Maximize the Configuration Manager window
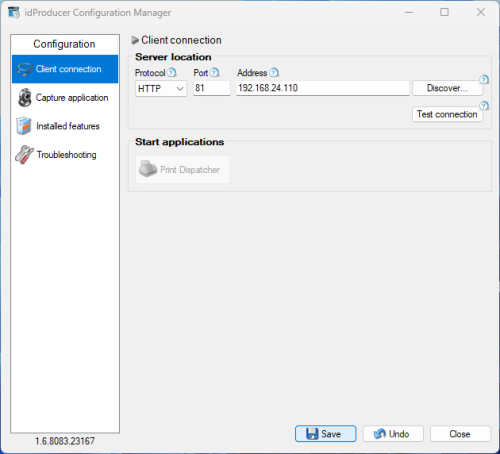The image size is (500, 454). 444,12
